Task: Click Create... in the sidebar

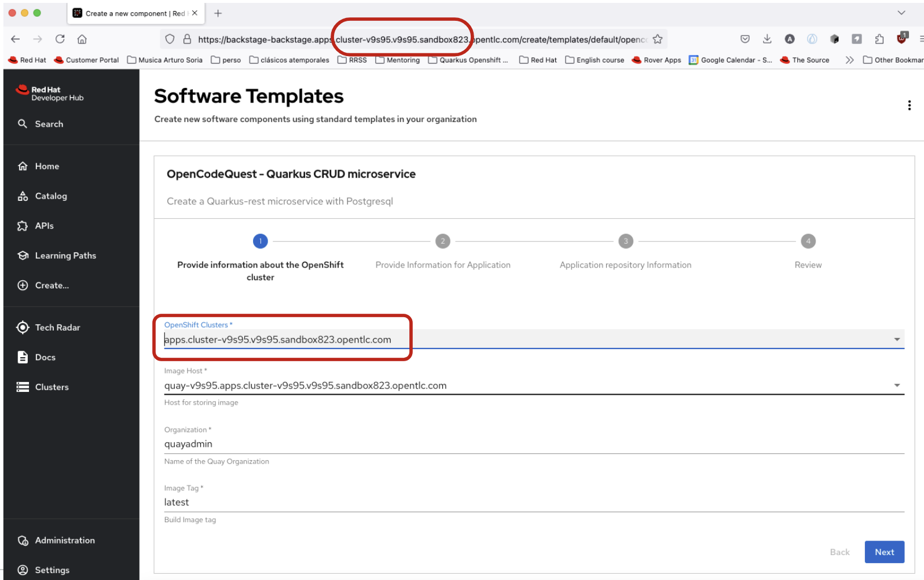Action: tap(52, 285)
